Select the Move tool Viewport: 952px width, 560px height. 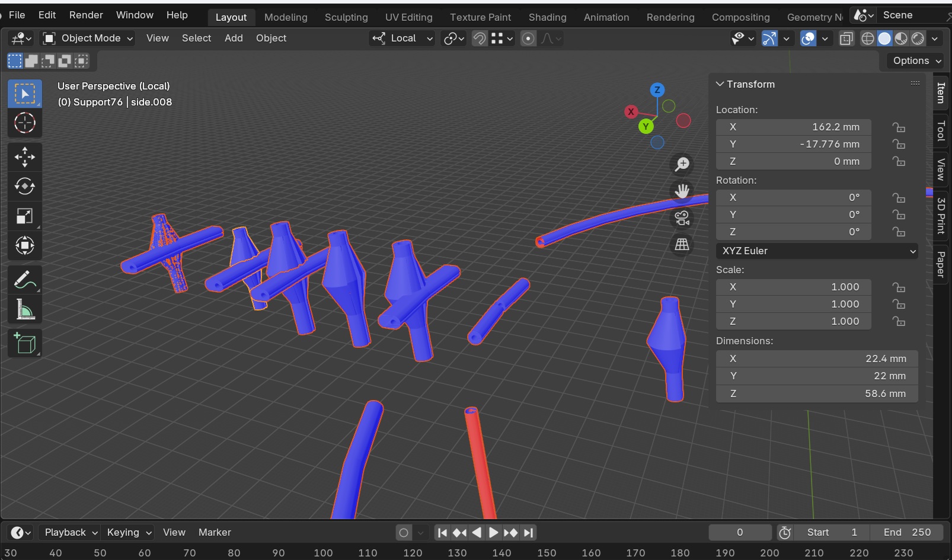(x=24, y=157)
